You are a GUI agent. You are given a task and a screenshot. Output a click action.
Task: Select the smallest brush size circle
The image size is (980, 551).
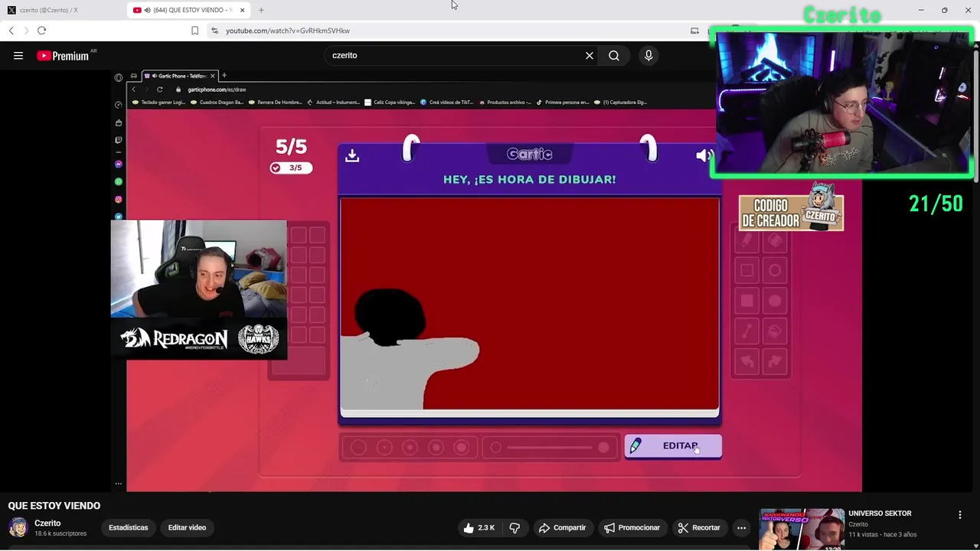[x=358, y=448]
